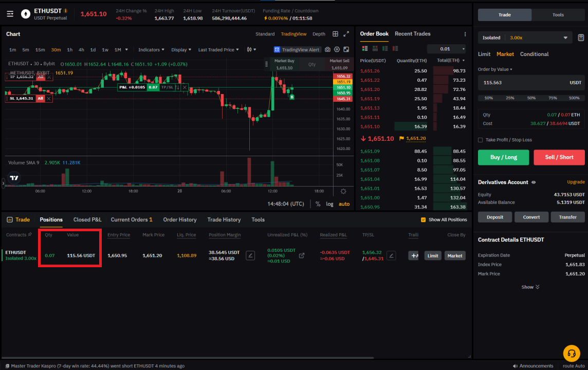The width and height of the screenshot is (588, 370).
Task: Uncheck Show All Positions
Action: click(x=423, y=219)
